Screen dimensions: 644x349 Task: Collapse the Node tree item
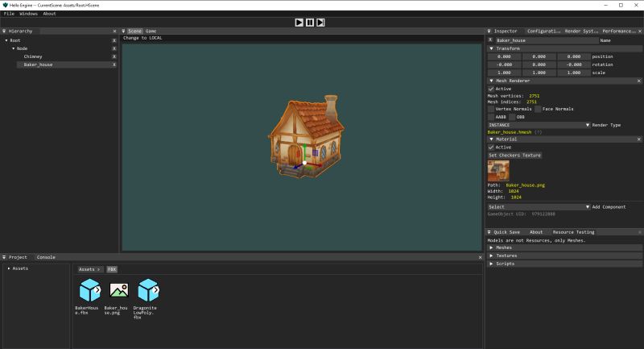[x=13, y=48]
